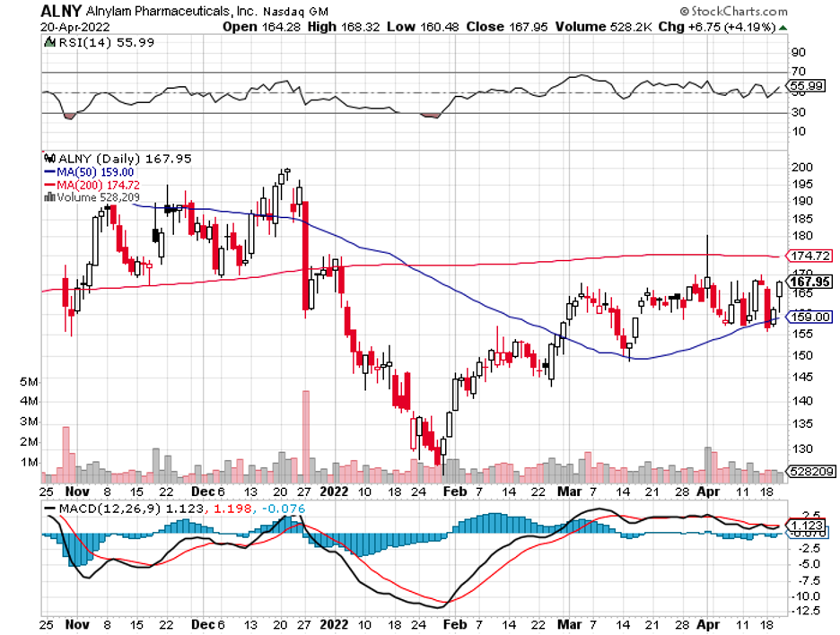Click the 130 price axis label
Screen dimensions: 840x635
click(x=802, y=448)
